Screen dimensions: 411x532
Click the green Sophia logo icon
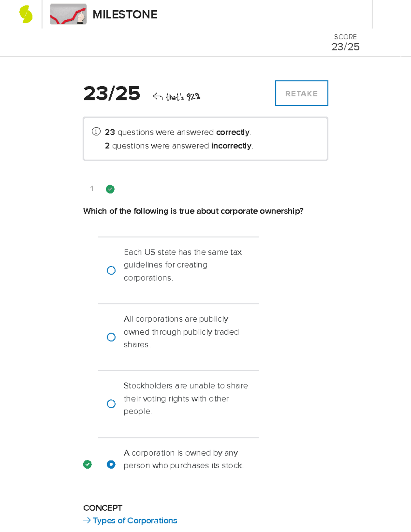(x=26, y=14)
